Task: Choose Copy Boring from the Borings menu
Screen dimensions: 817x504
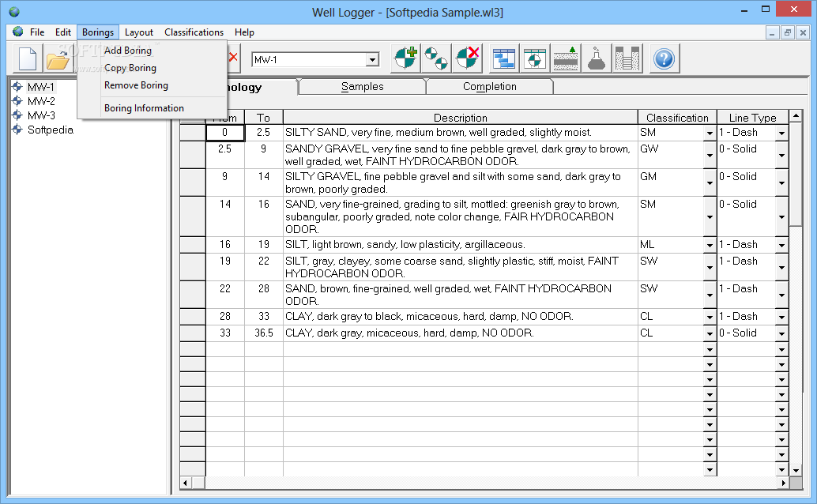Action: (152, 68)
